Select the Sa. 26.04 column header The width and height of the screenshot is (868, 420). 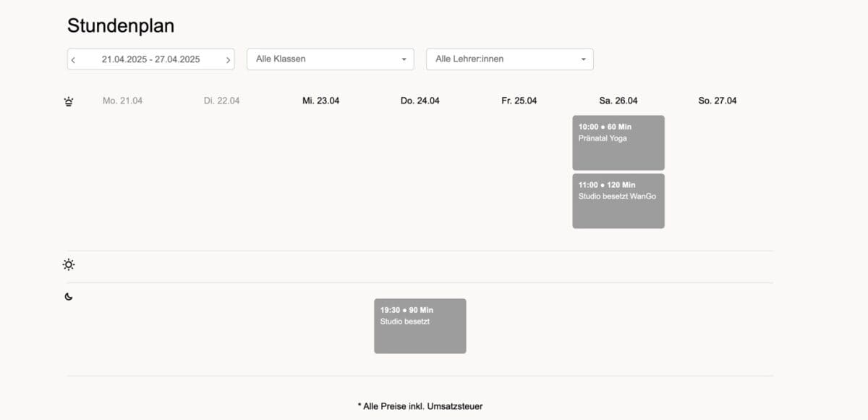pyautogui.click(x=618, y=101)
